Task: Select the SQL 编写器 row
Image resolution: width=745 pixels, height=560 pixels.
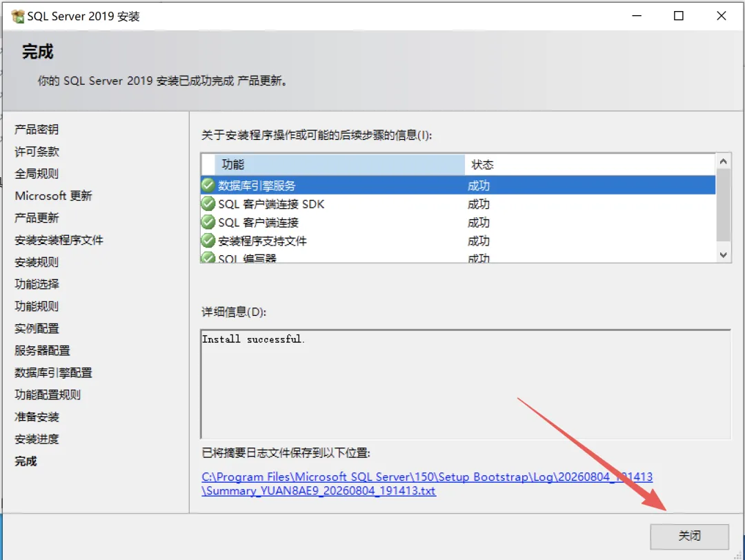Action: tap(458, 257)
